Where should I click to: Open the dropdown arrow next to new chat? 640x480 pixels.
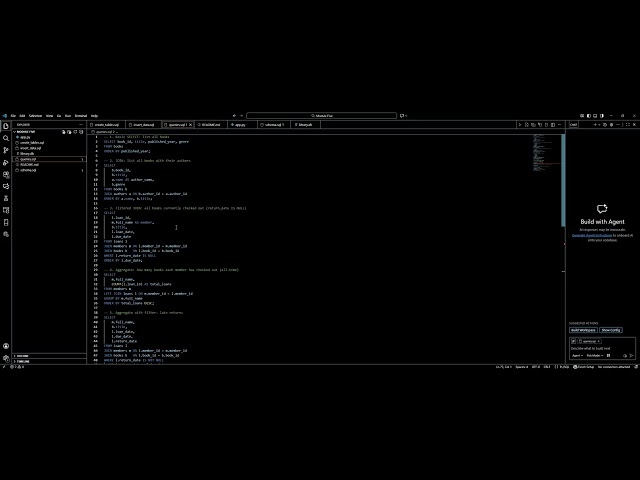[x=599, y=124]
